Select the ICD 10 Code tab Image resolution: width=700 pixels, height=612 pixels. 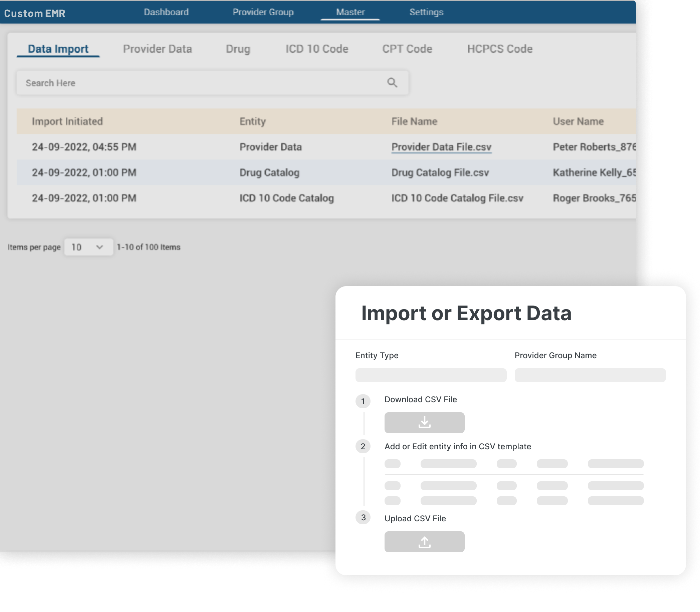click(x=316, y=49)
